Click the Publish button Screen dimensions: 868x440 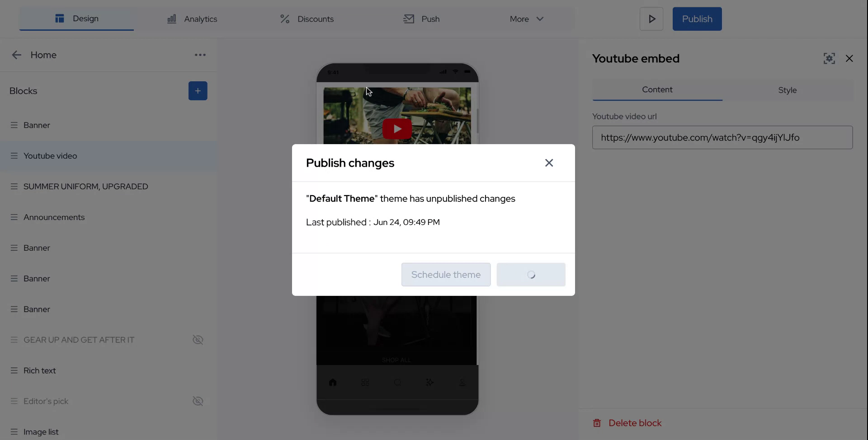tap(697, 19)
